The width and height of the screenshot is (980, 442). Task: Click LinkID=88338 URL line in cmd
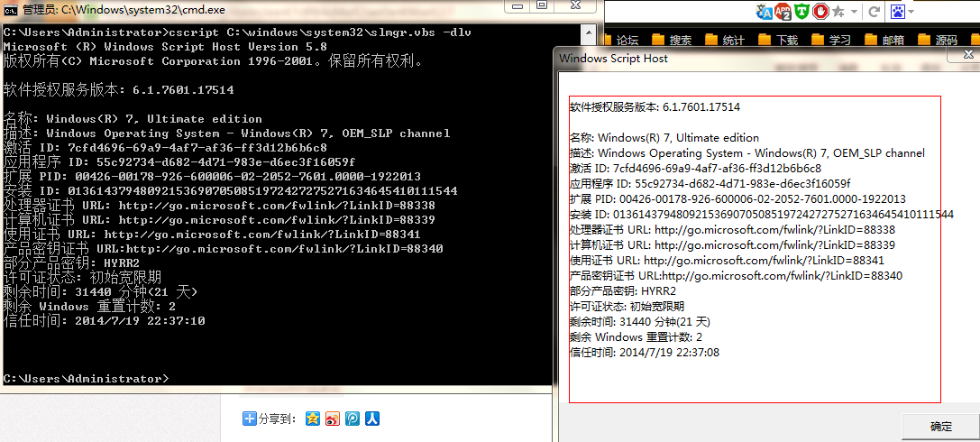tap(219, 205)
